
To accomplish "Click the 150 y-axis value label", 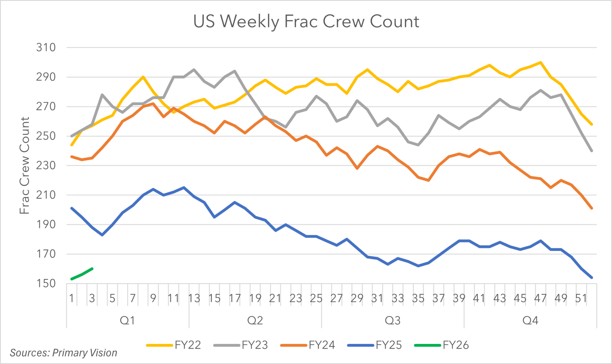I will pyautogui.click(x=46, y=283).
